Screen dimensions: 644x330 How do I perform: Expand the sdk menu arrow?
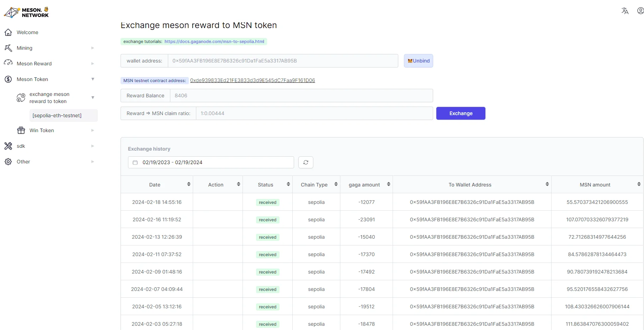click(x=92, y=146)
